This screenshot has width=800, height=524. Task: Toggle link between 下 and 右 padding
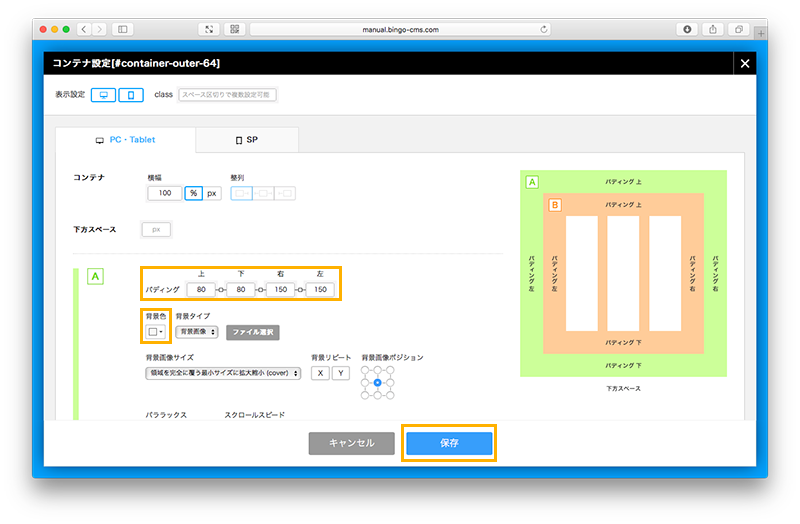tap(261, 290)
